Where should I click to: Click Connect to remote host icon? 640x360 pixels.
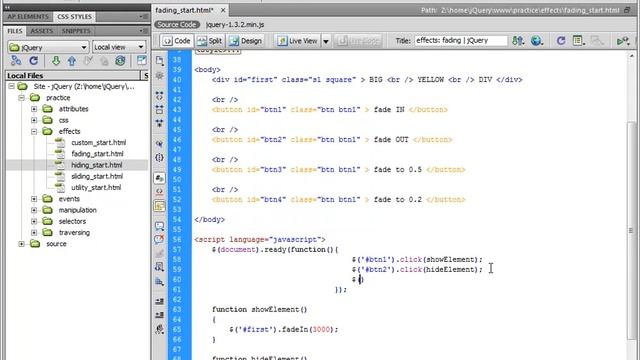click(16, 61)
